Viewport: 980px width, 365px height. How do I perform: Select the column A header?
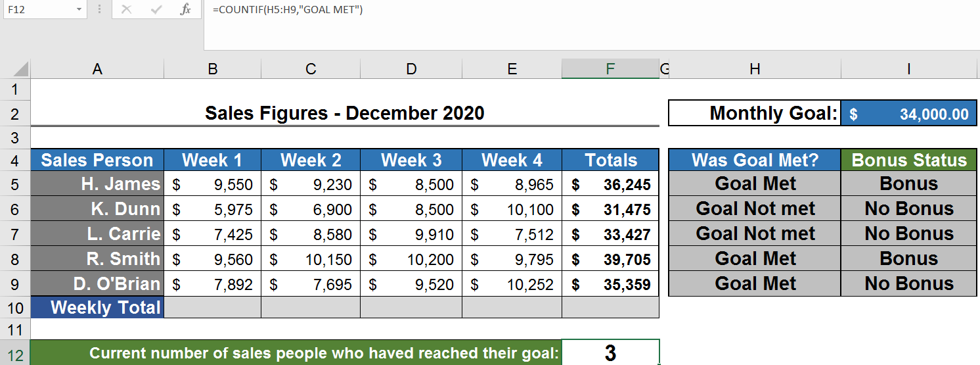click(x=97, y=69)
